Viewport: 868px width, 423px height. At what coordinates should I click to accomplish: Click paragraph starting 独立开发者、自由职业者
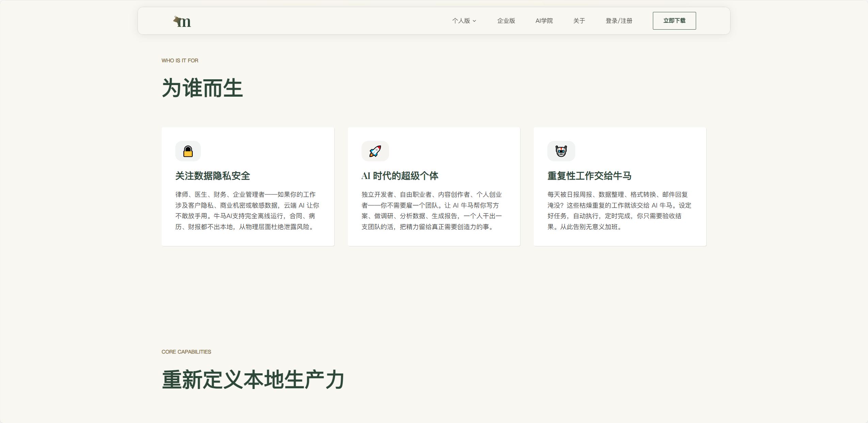[432, 211]
